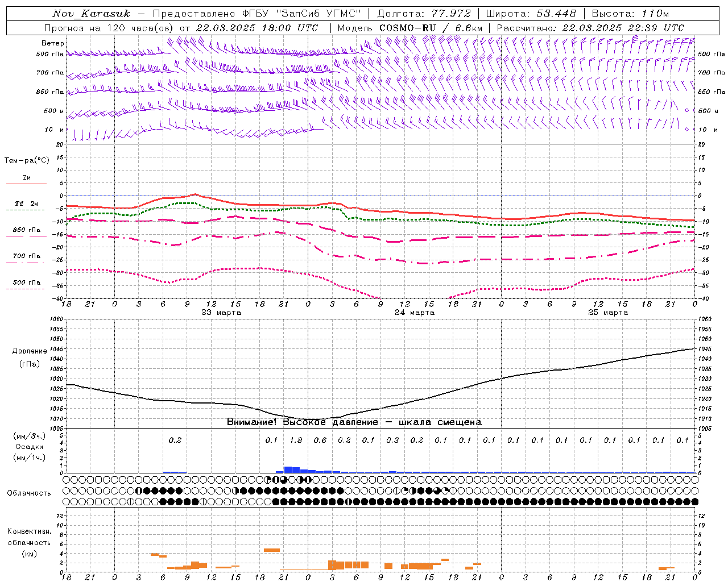This screenshot has height=582, width=728.
Task: Select the 2м temperature legend entry
Action: point(27,177)
